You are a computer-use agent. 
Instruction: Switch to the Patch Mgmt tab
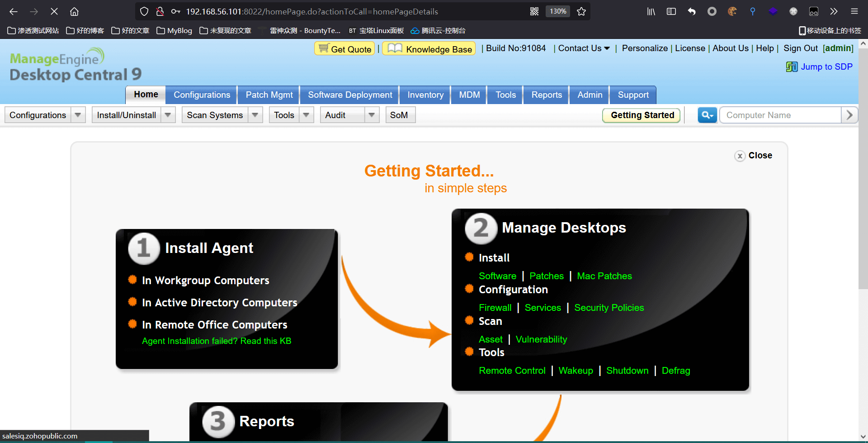click(269, 95)
